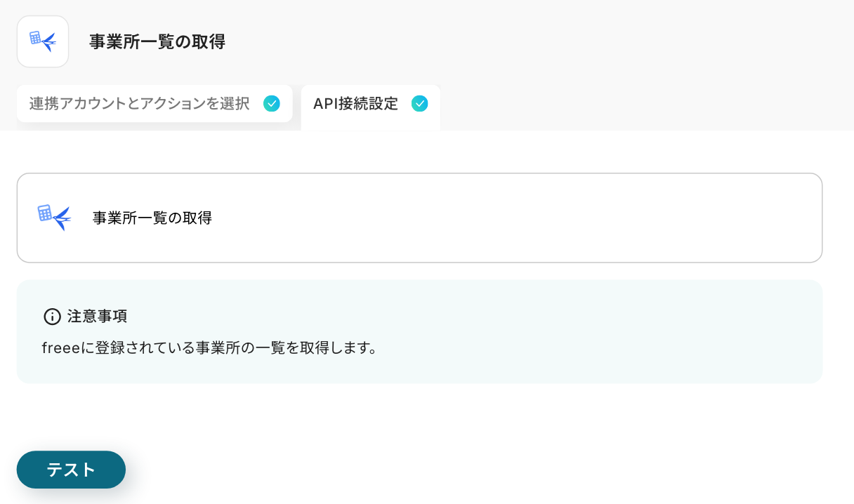
Task: Click the freeeに登録されている事業所 note text
Action: [x=209, y=348]
